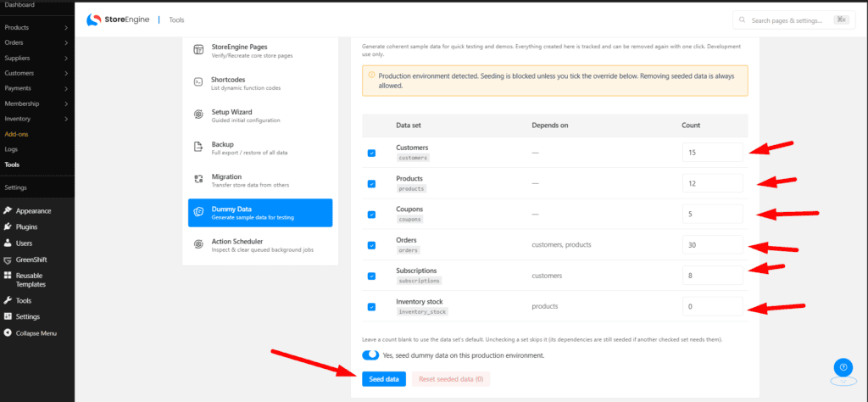This screenshot has width=868, height=402.
Task: Uncheck the Inventory stock checkbox
Action: coord(371,307)
